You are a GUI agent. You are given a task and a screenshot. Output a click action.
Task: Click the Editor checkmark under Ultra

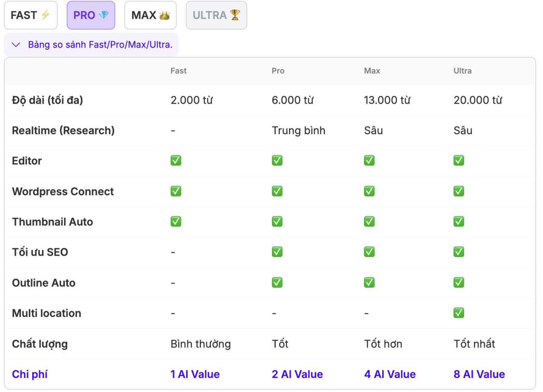pyautogui.click(x=459, y=161)
